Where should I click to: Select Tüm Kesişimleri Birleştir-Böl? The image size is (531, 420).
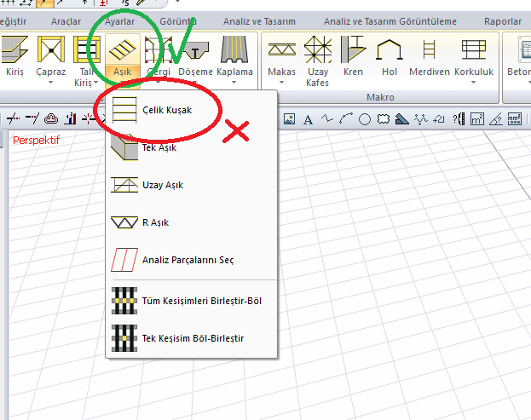point(201,301)
